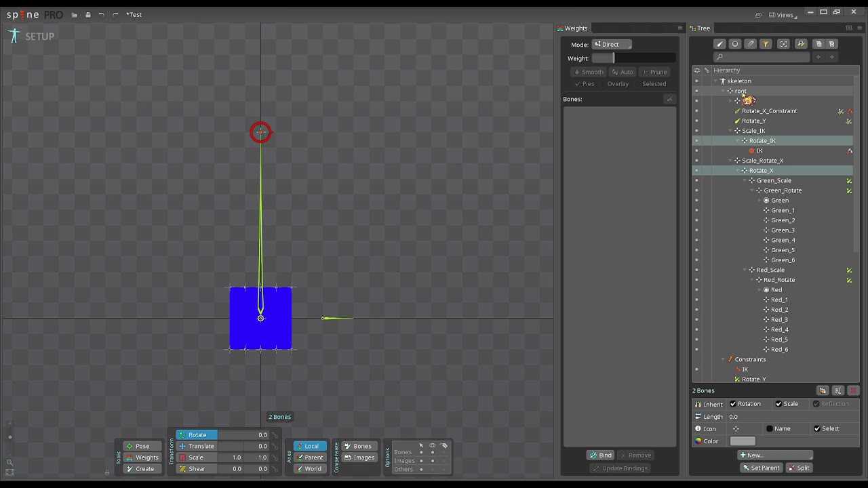Click the Bind button in Weights panel
This screenshot has width=868, height=488.
601,455
